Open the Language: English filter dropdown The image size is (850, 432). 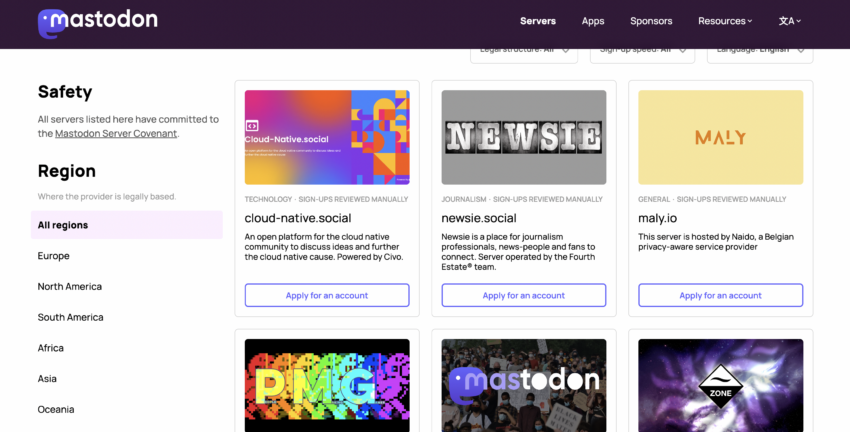(x=760, y=56)
